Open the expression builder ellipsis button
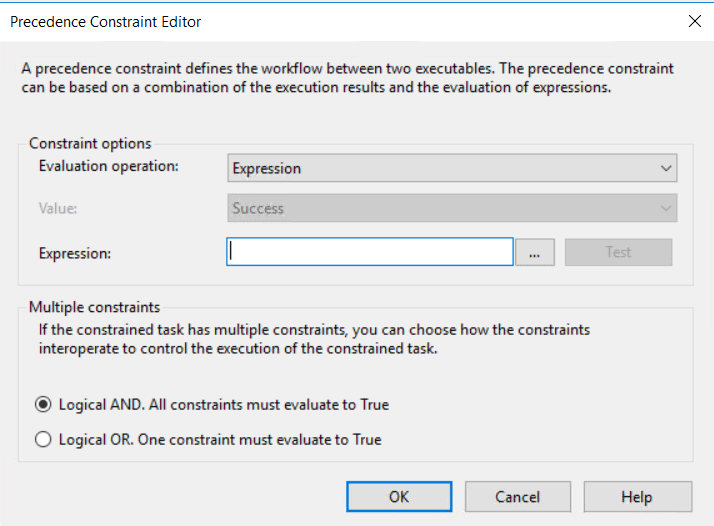Viewport: 714px width, 526px height. click(535, 252)
